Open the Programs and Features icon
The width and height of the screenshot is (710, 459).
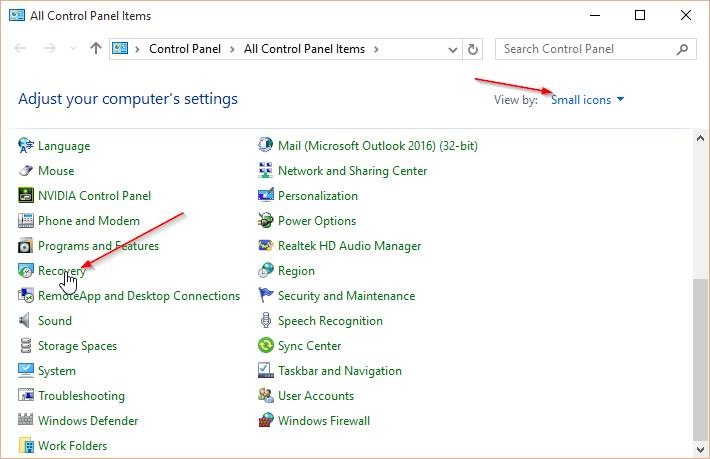(x=26, y=246)
